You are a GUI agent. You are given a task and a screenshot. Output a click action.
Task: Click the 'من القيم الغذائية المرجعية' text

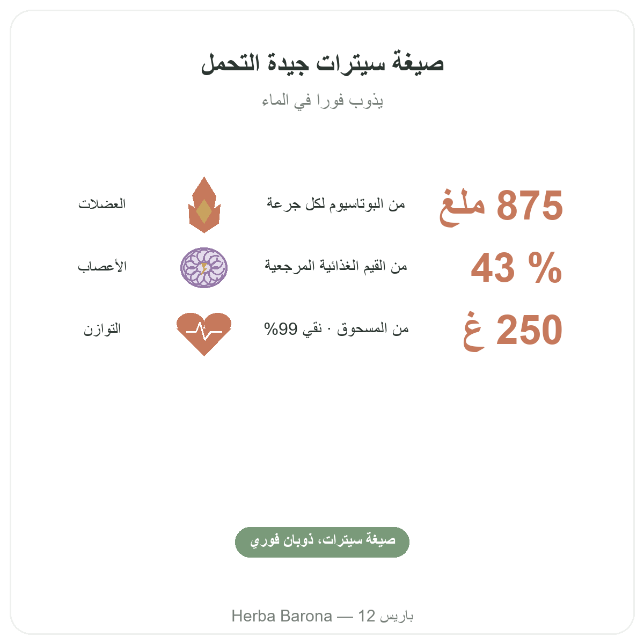click(336, 266)
